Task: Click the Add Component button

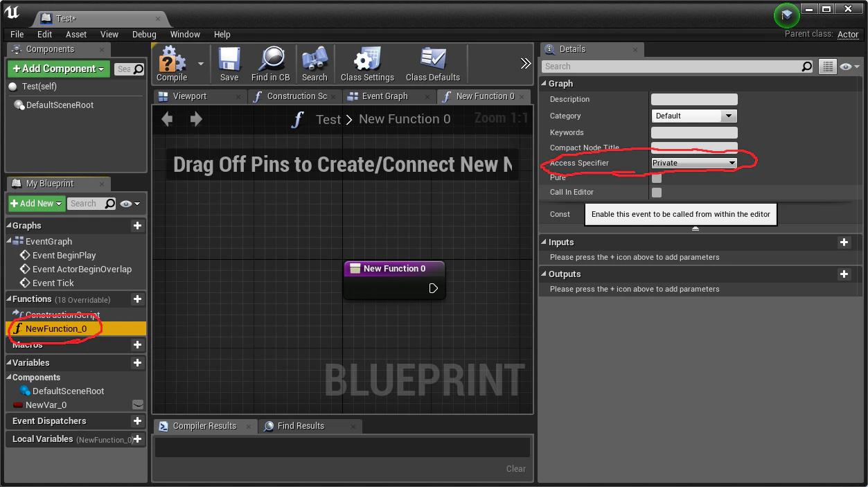Action: [59, 69]
